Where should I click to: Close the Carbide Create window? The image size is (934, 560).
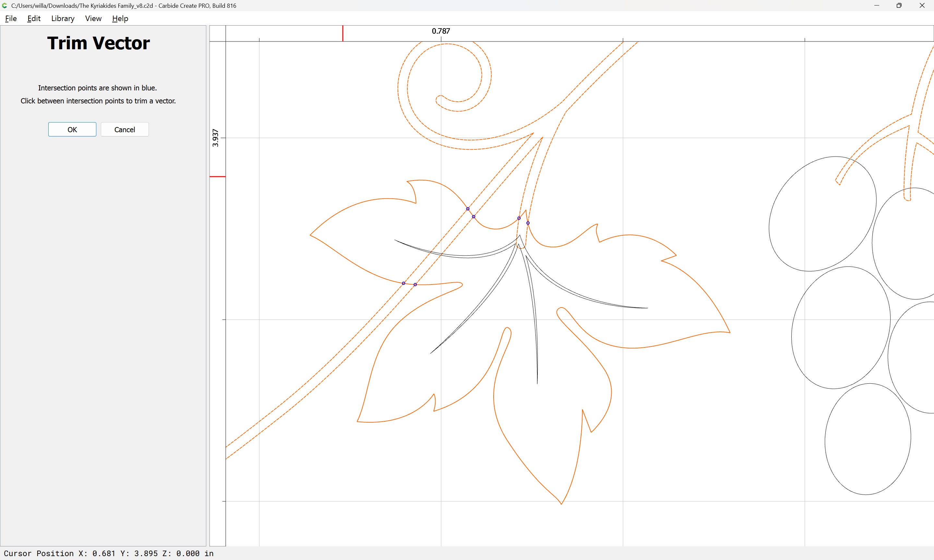click(x=922, y=6)
